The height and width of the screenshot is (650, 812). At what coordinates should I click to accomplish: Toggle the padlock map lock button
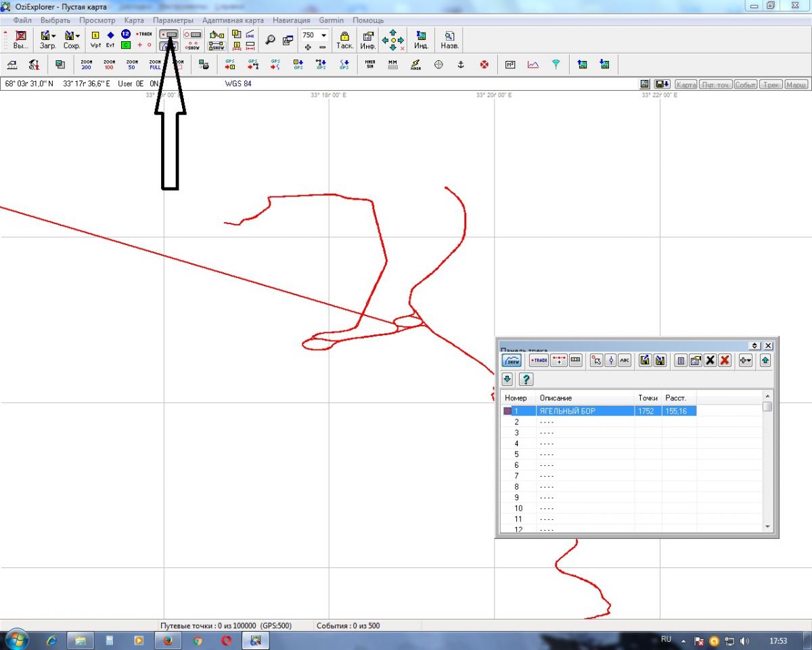coord(344,39)
